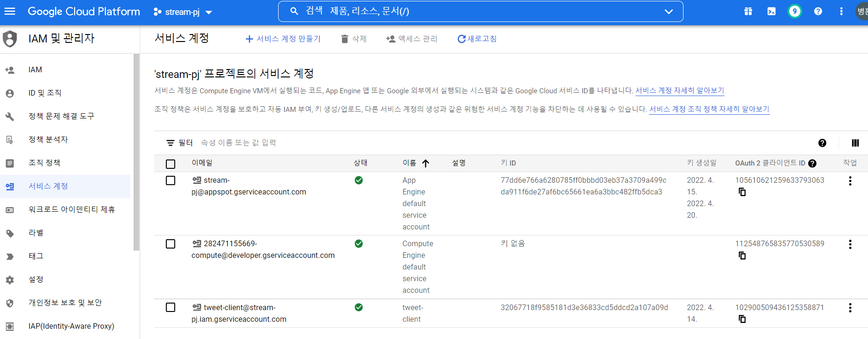Click the search magnifier icon
Screen dimensions: 868x339
[x=294, y=11]
